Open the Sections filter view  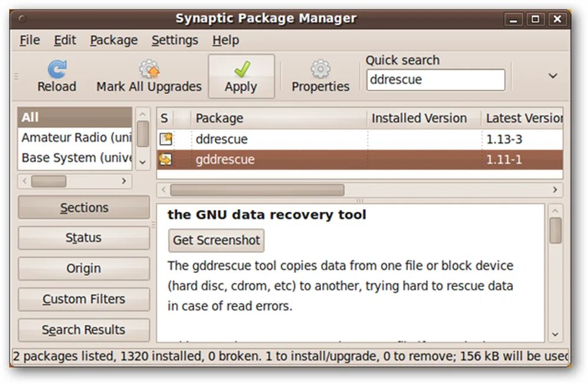(83, 207)
